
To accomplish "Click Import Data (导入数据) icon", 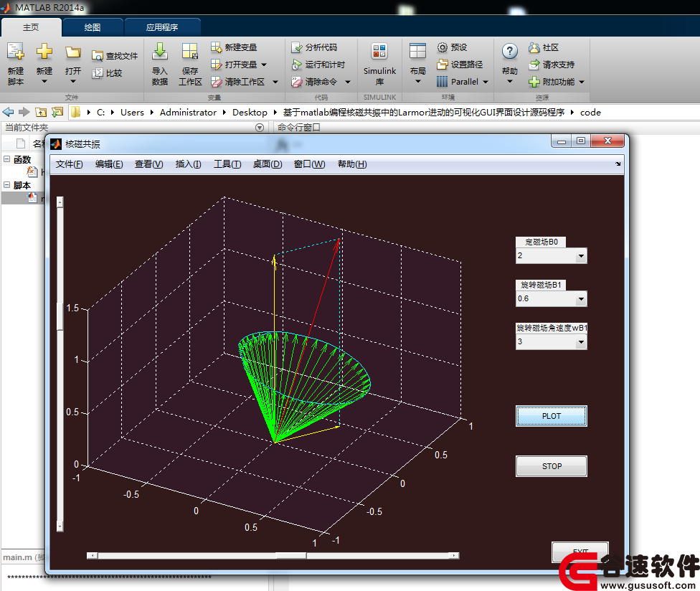I will (159, 52).
